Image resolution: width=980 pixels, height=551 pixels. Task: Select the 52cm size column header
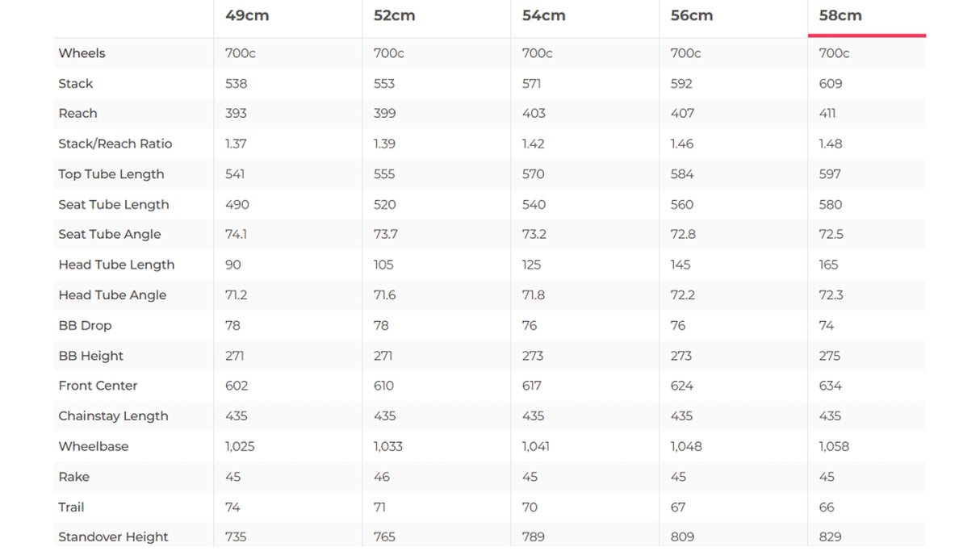tap(394, 16)
